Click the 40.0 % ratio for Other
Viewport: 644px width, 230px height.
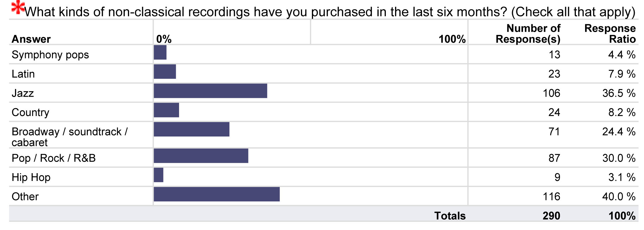[619, 197]
